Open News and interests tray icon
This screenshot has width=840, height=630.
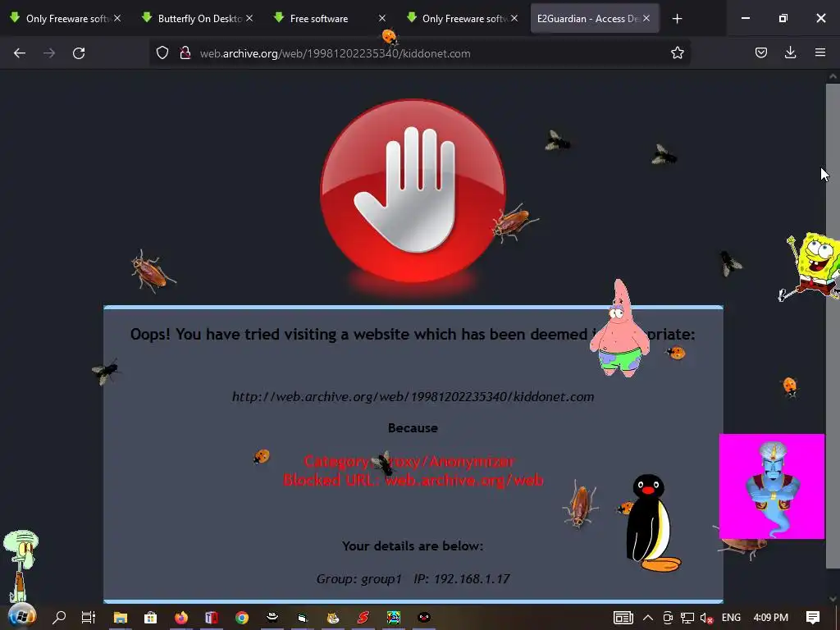[x=623, y=618]
